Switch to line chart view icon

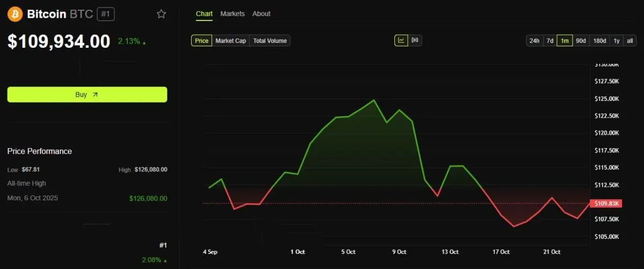click(401, 40)
